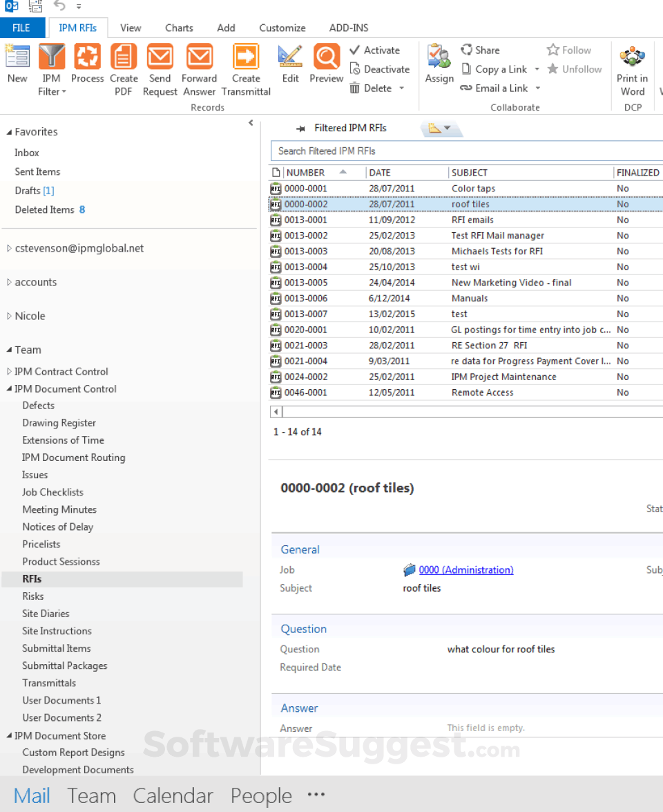Screen dimensions: 663x812
Task: Expand the Nicole folder
Action: coord(9,316)
